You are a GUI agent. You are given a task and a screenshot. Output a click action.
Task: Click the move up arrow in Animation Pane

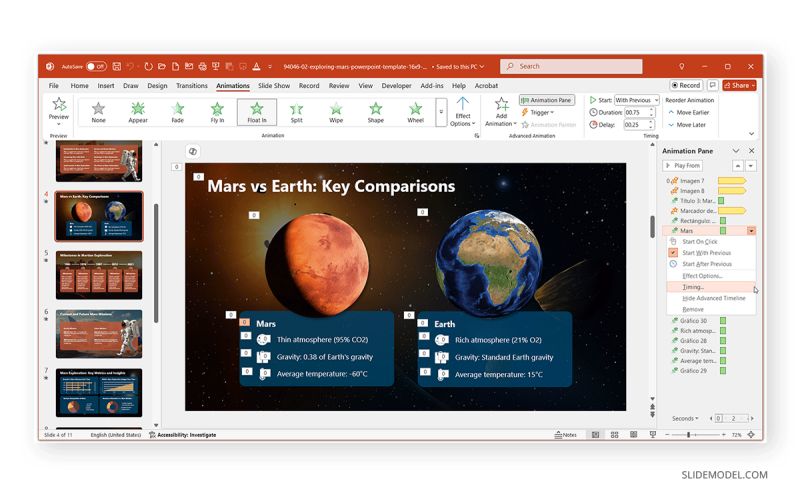pos(738,166)
